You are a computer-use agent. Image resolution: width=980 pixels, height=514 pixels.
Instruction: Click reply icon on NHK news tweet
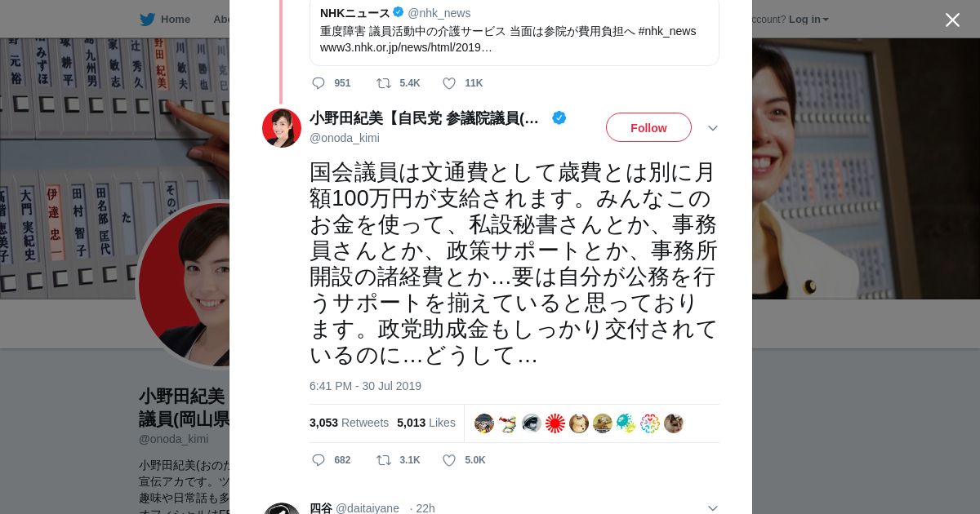click(318, 83)
